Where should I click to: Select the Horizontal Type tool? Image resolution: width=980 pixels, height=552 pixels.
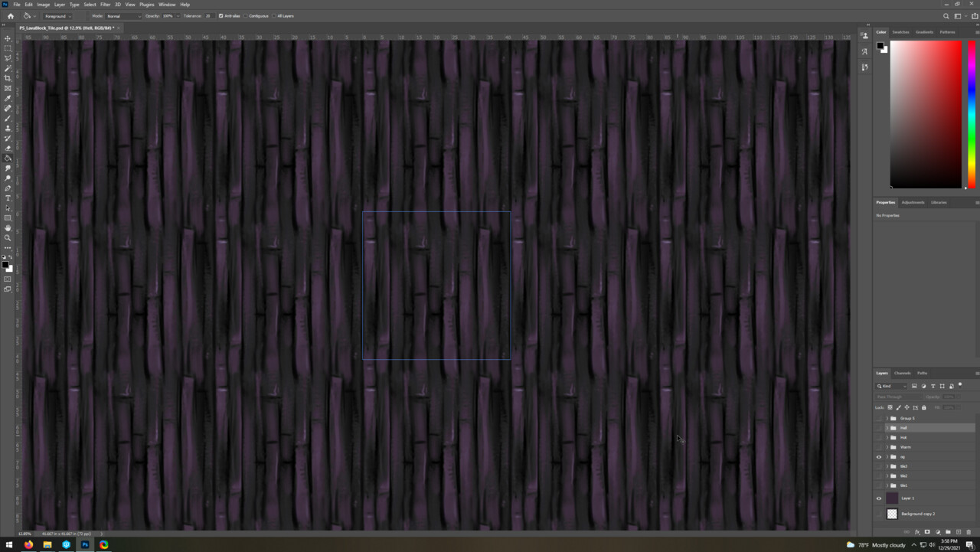(8, 198)
